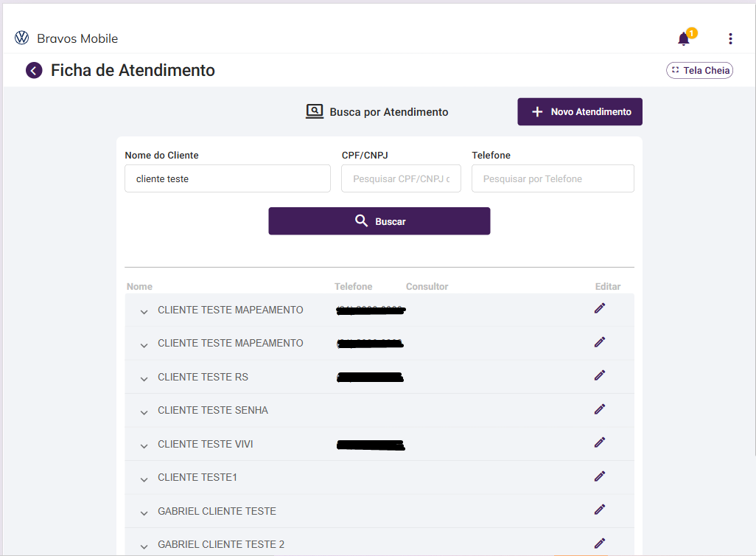Click the Volkswagen logo
This screenshot has height=556, width=756.
tap(22, 38)
